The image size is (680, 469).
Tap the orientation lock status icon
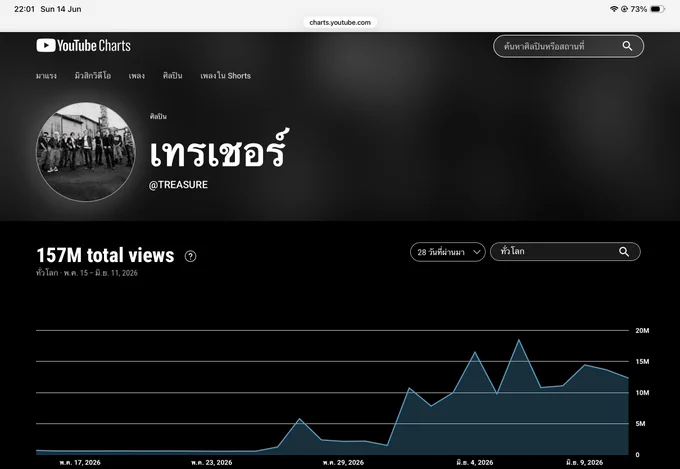(624, 9)
